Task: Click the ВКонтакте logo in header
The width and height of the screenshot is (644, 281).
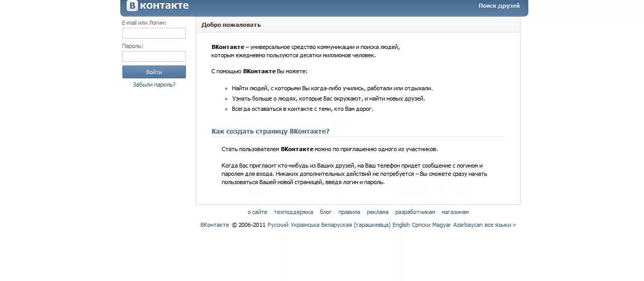Action: click(158, 6)
